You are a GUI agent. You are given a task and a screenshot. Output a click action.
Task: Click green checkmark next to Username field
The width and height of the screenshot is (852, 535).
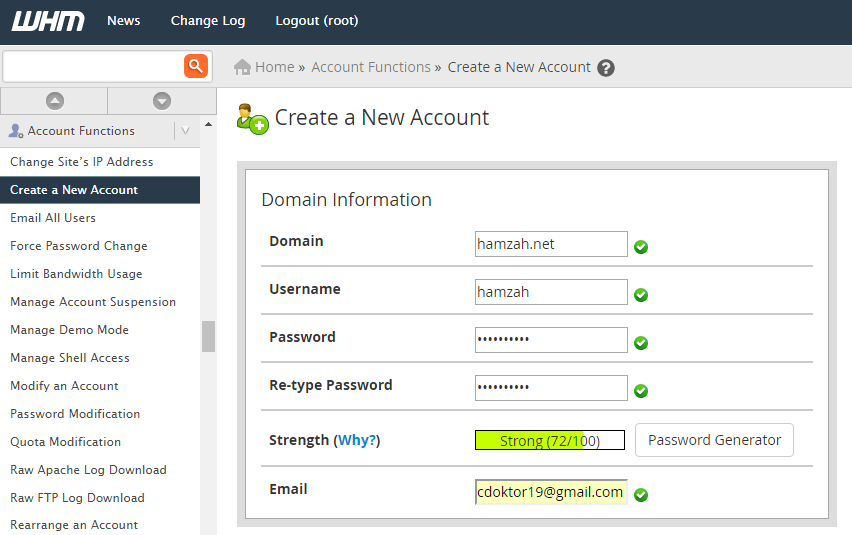641,295
